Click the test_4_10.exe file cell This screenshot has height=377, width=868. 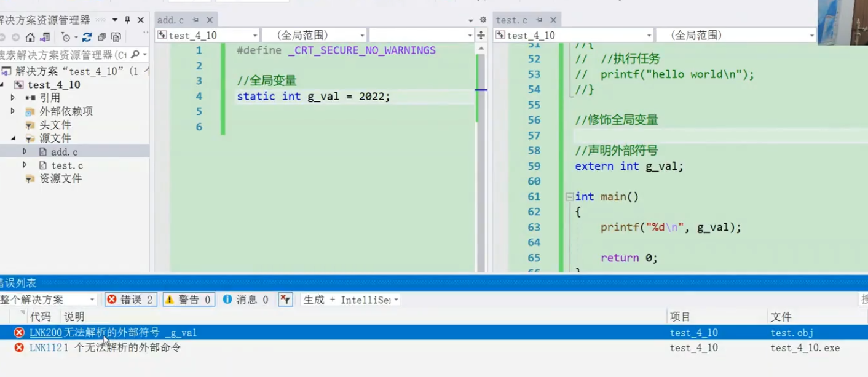805,347
